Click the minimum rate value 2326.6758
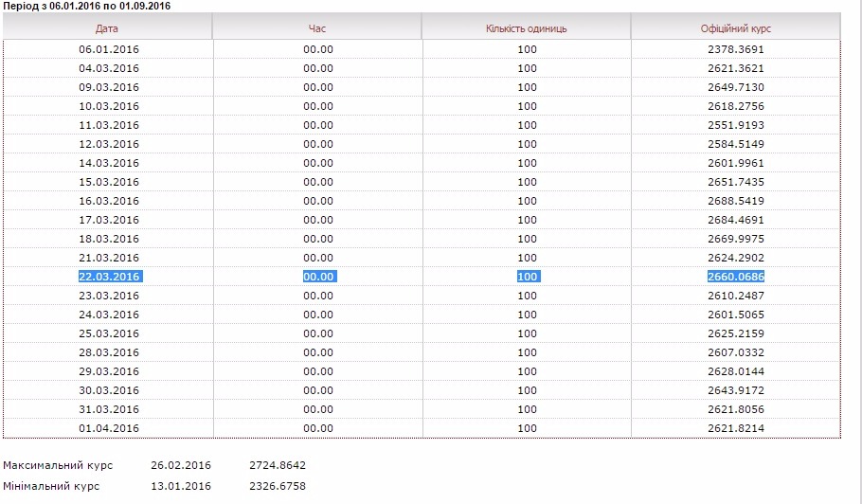862x504 pixels. click(278, 486)
